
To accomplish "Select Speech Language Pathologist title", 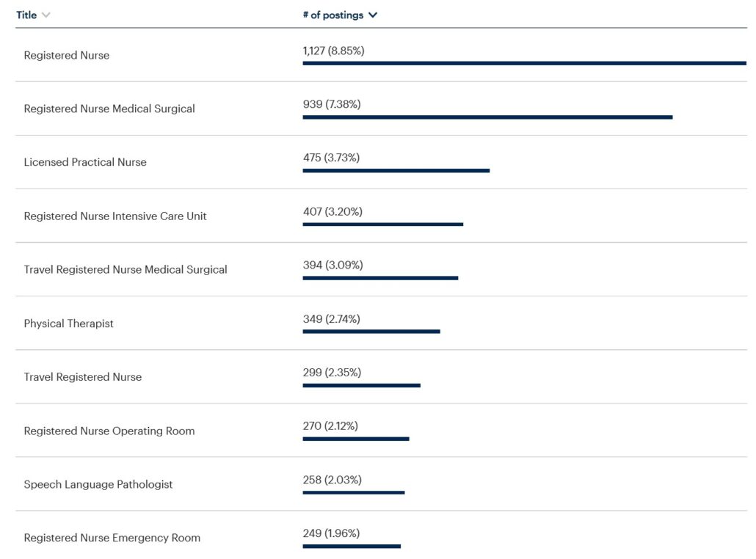I will (x=98, y=484).
